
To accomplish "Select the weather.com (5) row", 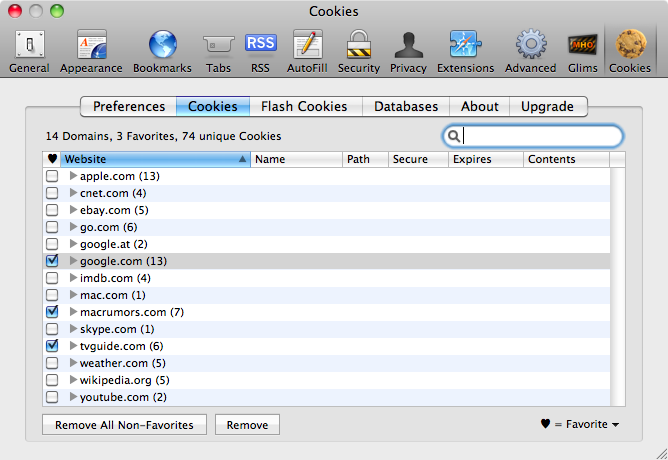I will (326, 363).
